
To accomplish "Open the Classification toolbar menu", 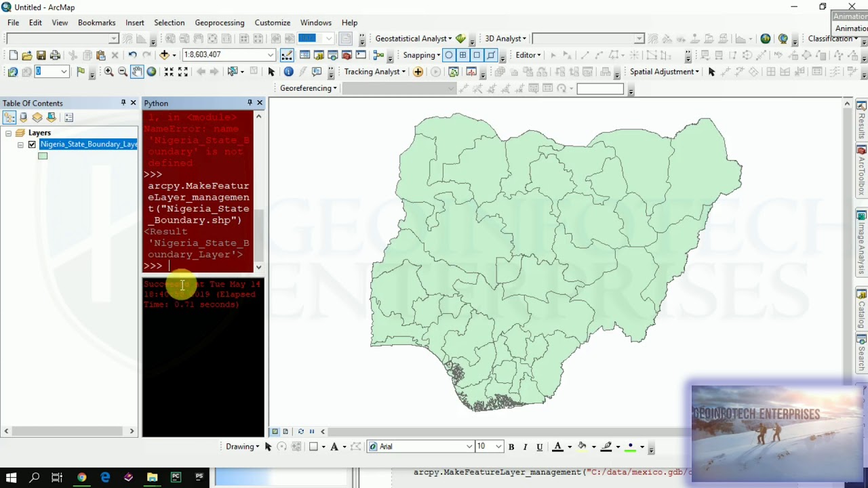I will pyautogui.click(x=832, y=39).
